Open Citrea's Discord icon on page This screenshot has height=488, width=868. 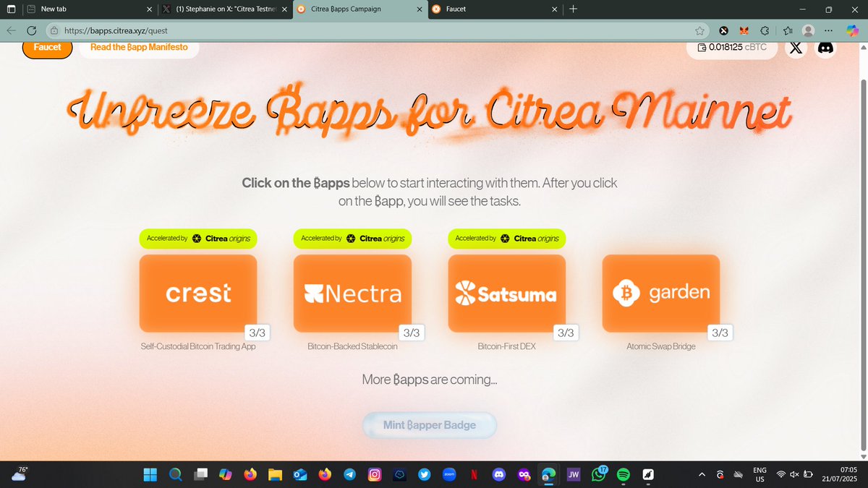click(825, 48)
